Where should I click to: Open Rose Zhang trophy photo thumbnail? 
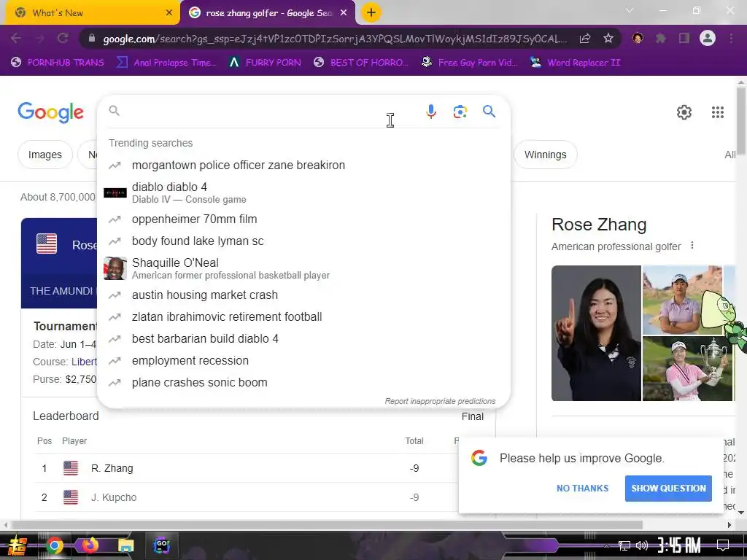pos(687,368)
